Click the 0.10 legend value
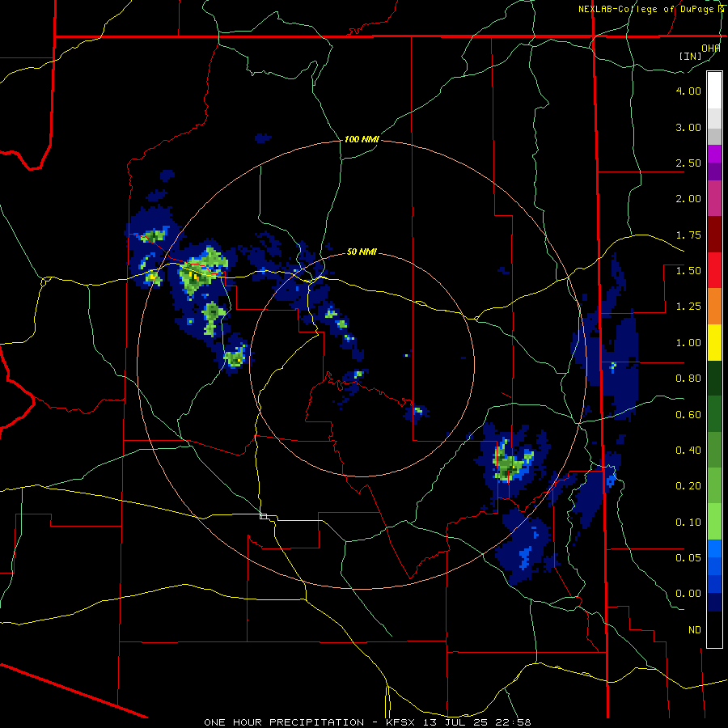 coord(688,523)
